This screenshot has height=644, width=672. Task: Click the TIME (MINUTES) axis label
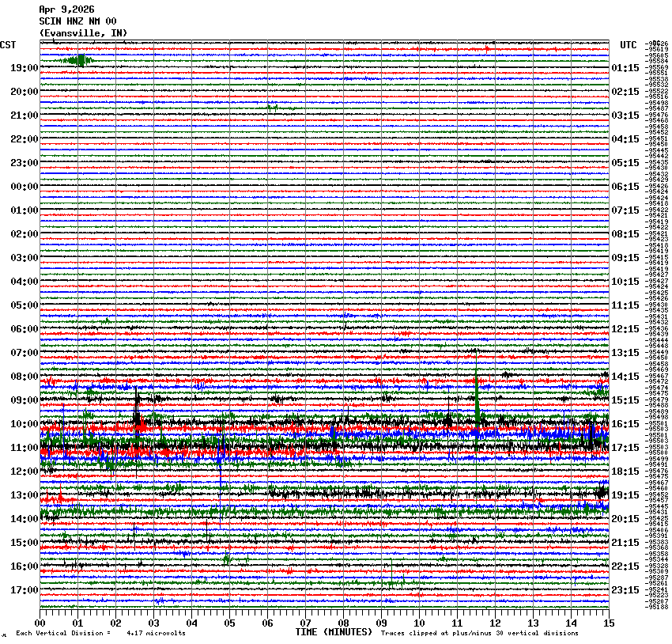pyautogui.click(x=333, y=632)
